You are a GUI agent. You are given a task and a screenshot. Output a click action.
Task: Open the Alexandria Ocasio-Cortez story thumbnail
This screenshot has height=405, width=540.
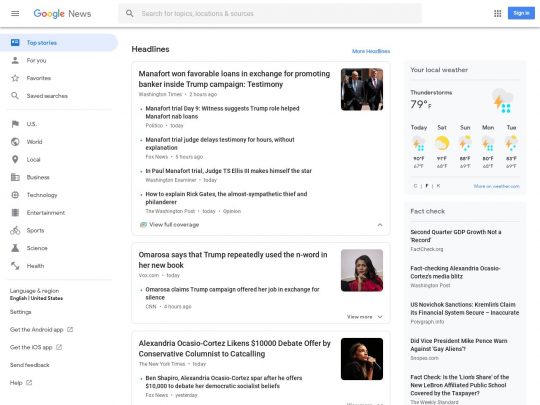tap(362, 359)
